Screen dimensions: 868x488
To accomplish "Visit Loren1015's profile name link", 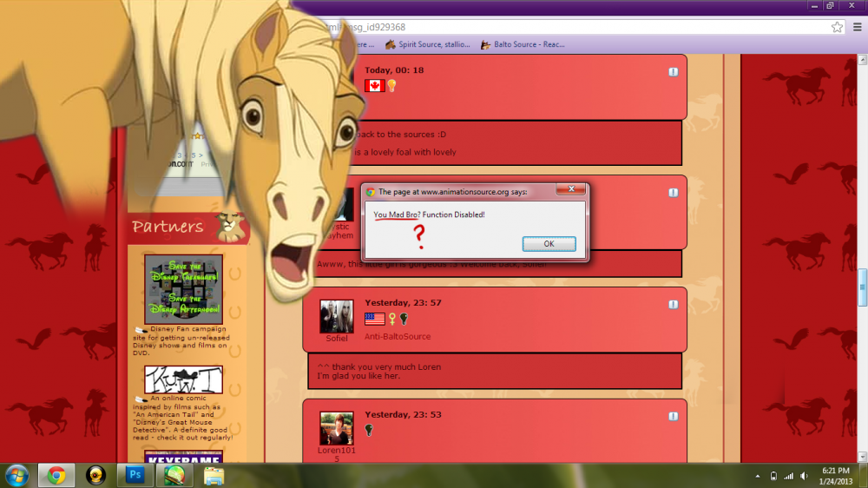I will point(337,454).
